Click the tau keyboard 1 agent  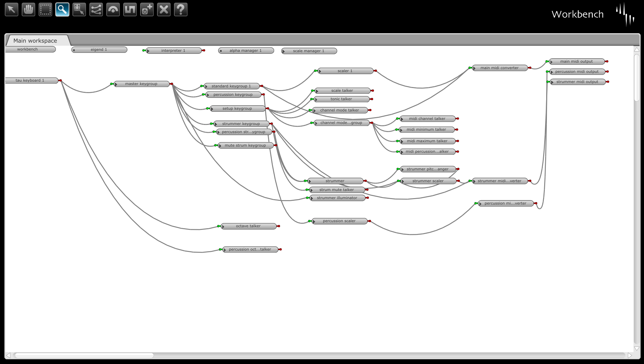point(30,81)
